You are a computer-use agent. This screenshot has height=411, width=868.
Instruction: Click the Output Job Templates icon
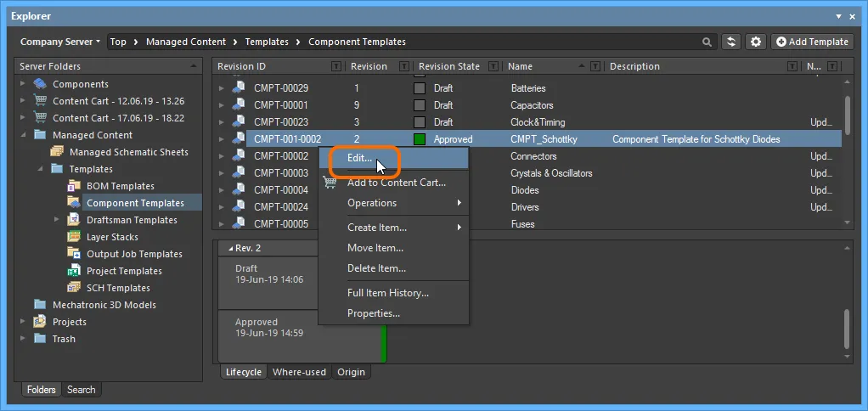pos(74,254)
